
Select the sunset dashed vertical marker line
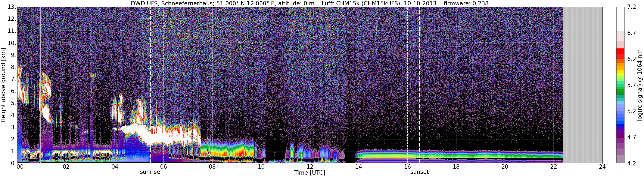[x=420, y=85]
